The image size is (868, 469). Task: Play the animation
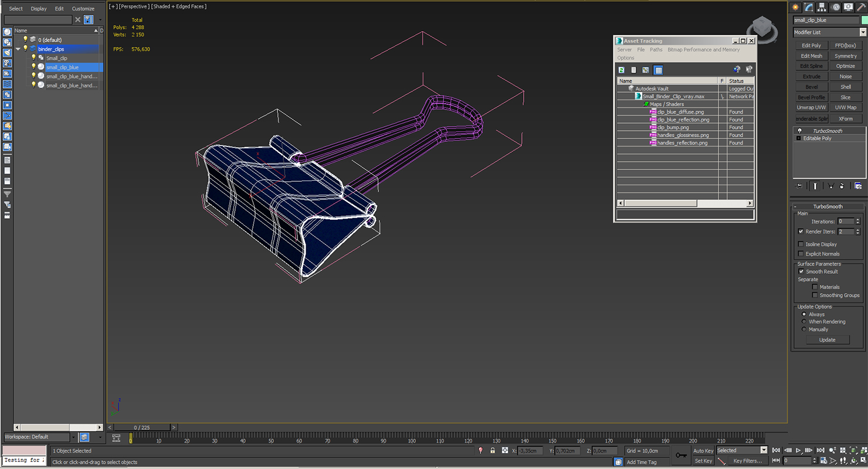pyautogui.click(x=798, y=450)
